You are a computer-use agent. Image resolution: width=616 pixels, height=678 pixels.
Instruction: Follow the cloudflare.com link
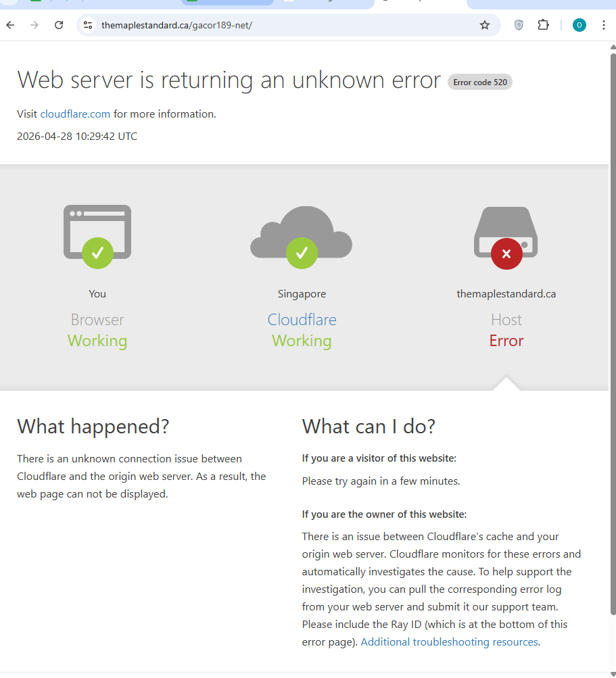[x=75, y=114]
